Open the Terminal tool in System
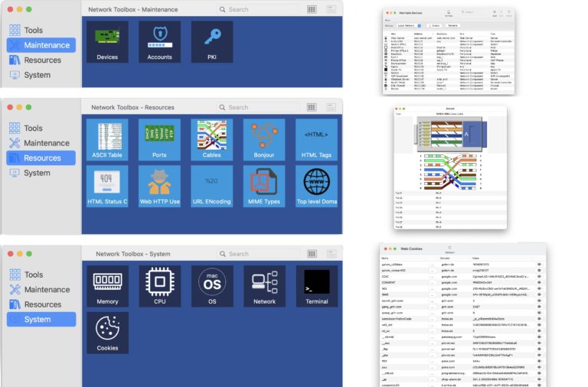 click(x=316, y=286)
